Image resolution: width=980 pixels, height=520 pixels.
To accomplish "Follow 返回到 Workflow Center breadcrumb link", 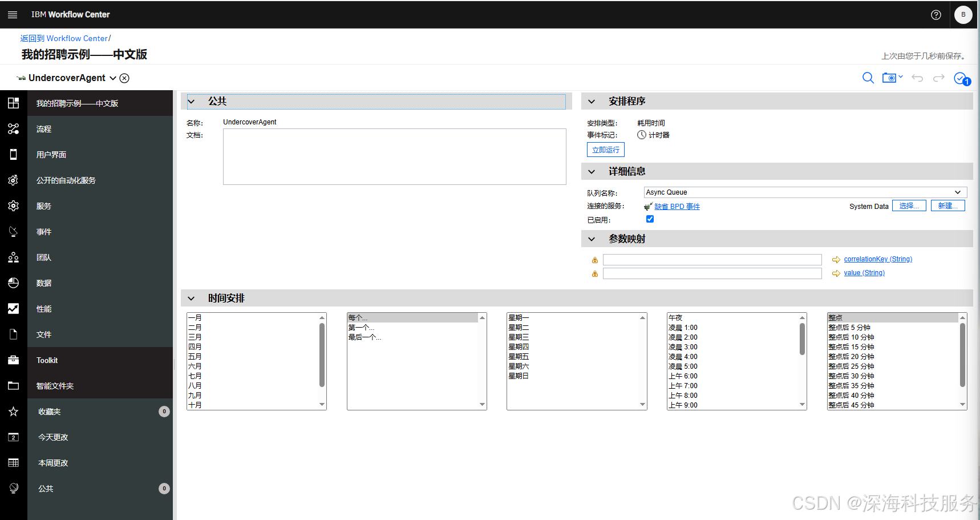I will [x=64, y=38].
